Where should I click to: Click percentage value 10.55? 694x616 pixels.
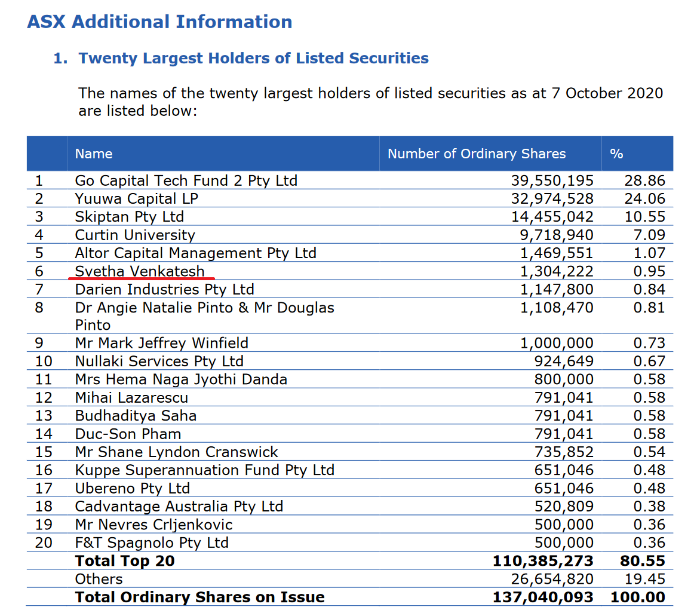point(645,217)
